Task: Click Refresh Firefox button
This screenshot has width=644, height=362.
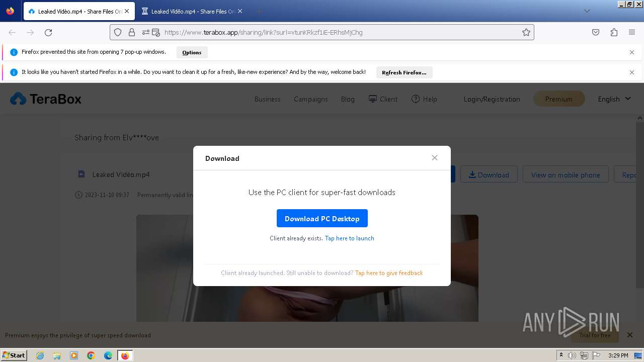Action: [x=404, y=72]
